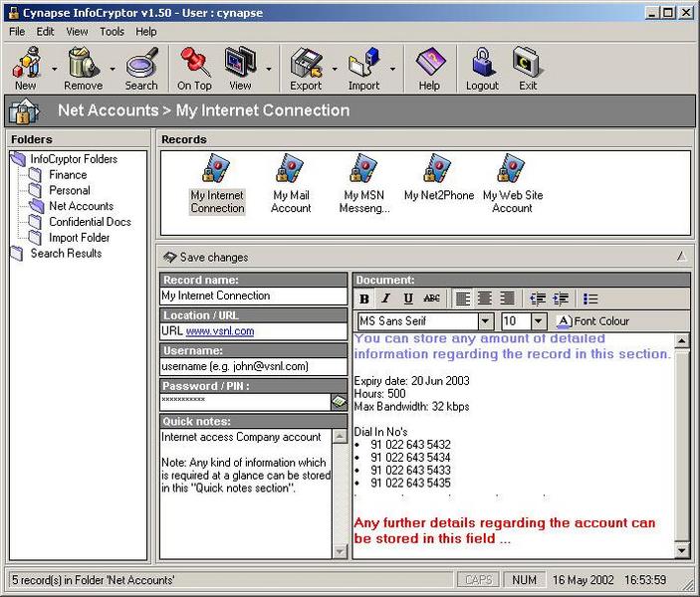Open the View menu
The height and width of the screenshot is (597, 700).
[77, 32]
